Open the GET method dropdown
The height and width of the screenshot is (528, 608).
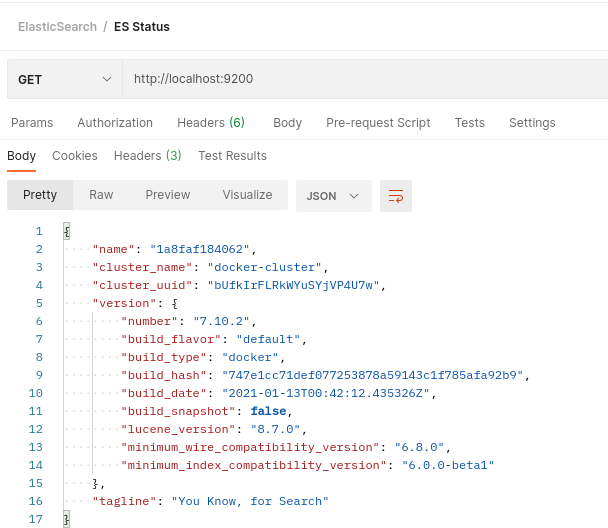[x=65, y=79]
